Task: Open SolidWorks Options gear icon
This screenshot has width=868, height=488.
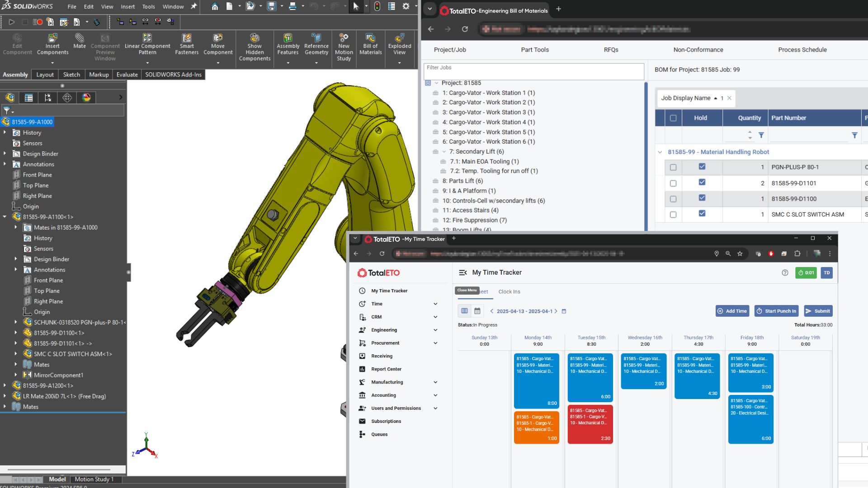Action: [x=406, y=6]
